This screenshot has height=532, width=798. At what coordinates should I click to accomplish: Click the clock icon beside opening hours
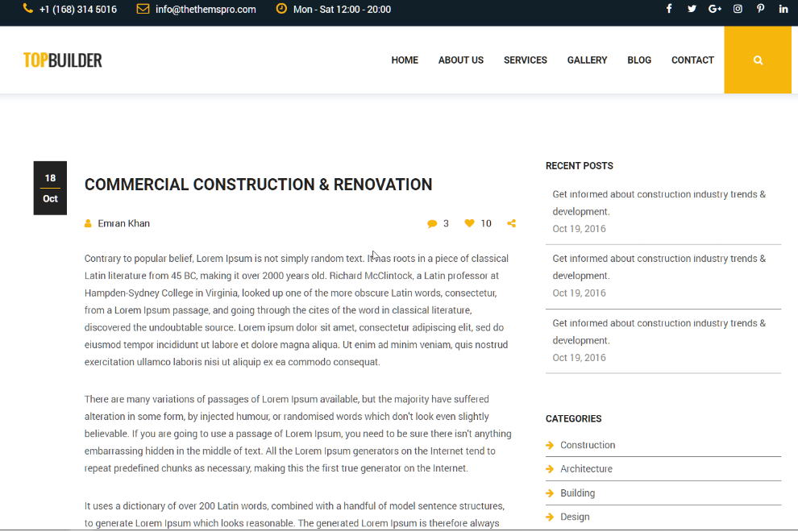(x=281, y=9)
